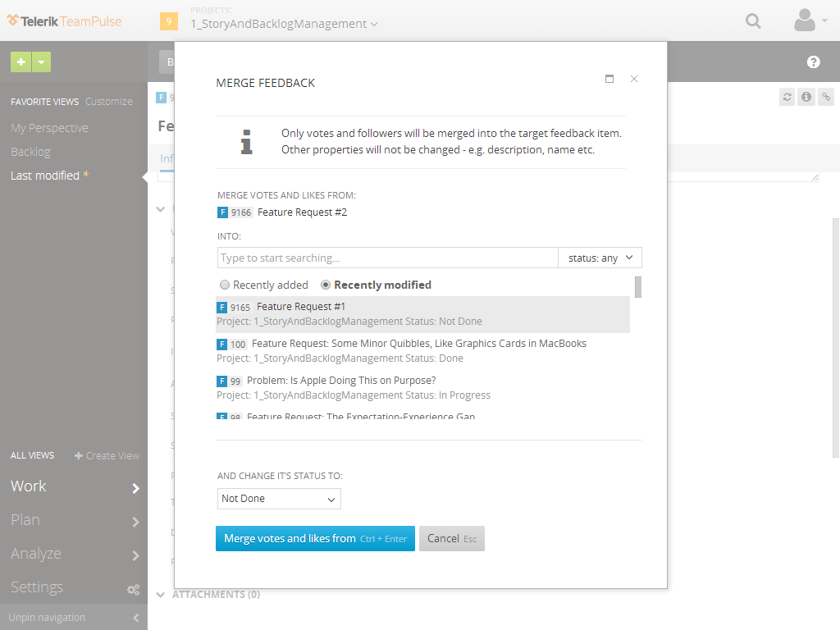Collapse the Attachments section chevron
The width and height of the screenshot is (840, 630).
(160, 595)
